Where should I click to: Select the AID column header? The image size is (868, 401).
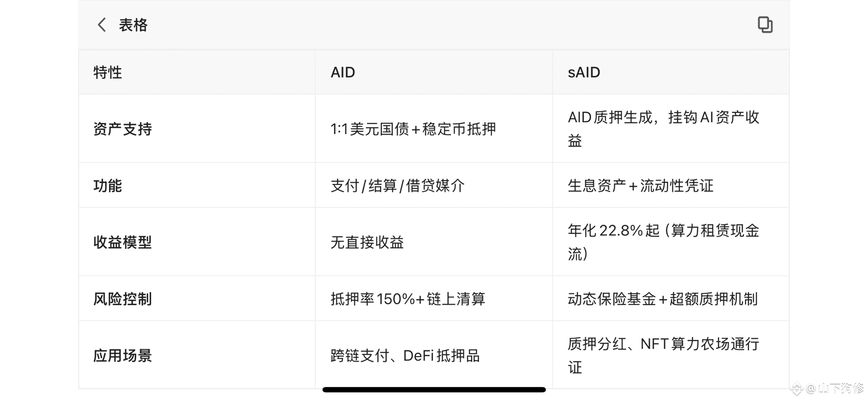[343, 72]
